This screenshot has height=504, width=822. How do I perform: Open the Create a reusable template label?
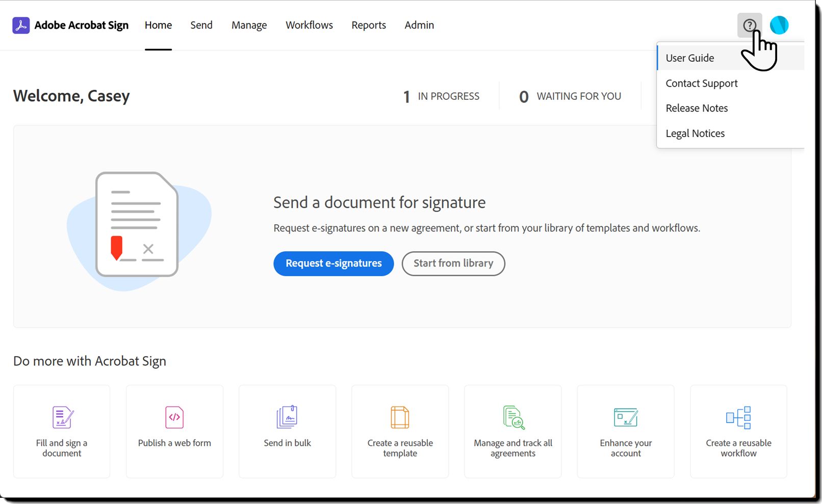pyautogui.click(x=400, y=448)
